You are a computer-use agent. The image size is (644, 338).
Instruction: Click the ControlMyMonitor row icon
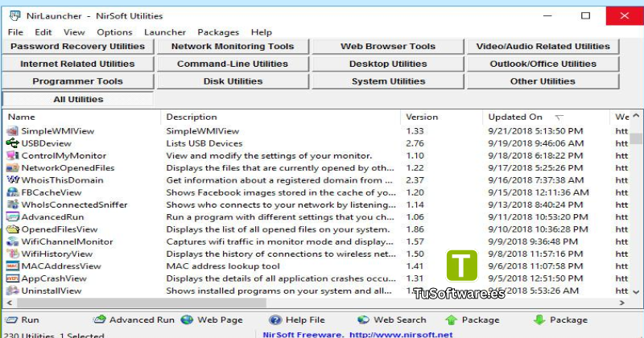point(13,155)
